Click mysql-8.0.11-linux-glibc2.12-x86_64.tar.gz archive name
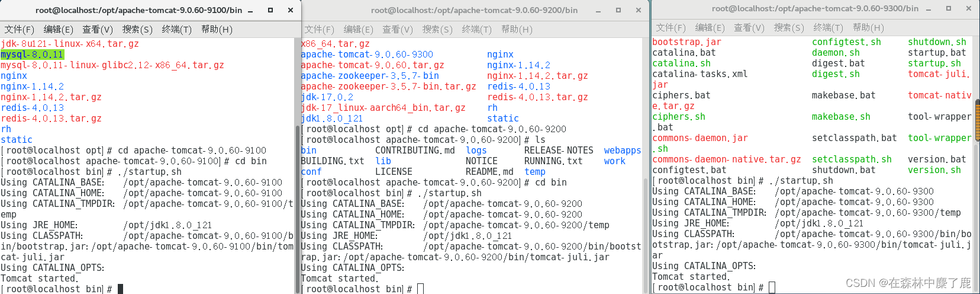 [x=112, y=65]
